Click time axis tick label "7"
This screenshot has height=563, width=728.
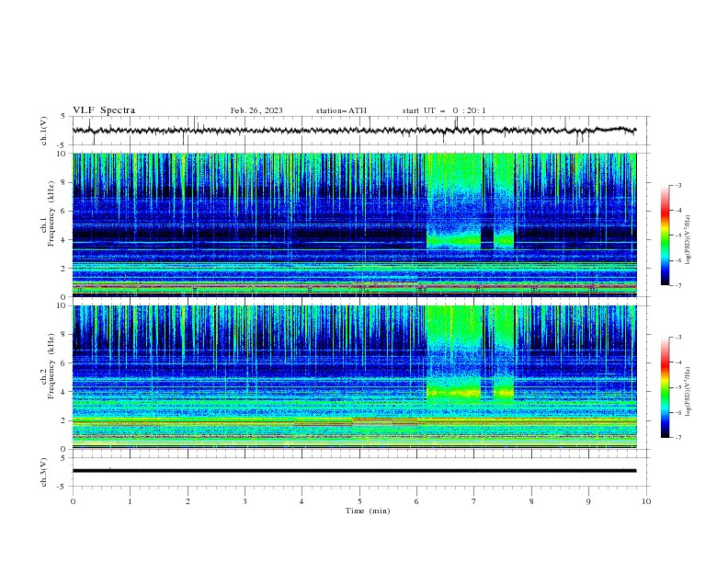pyautogui.click(x=474, y=501)
